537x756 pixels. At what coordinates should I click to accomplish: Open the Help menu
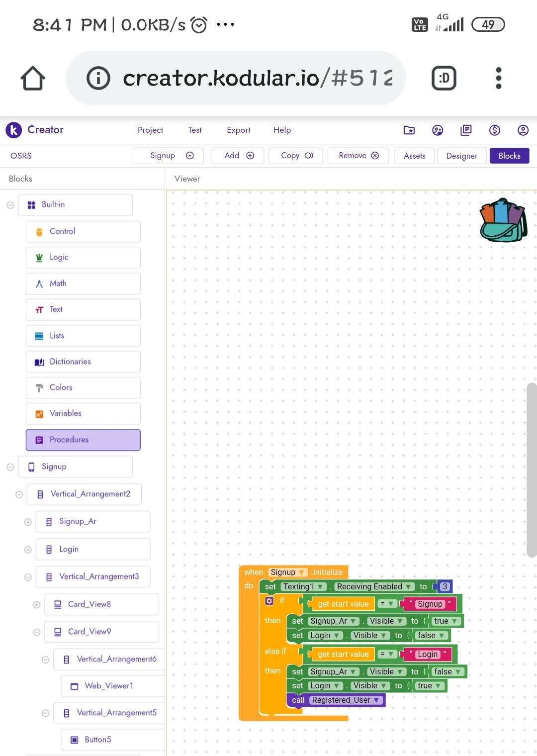(282, 130)
